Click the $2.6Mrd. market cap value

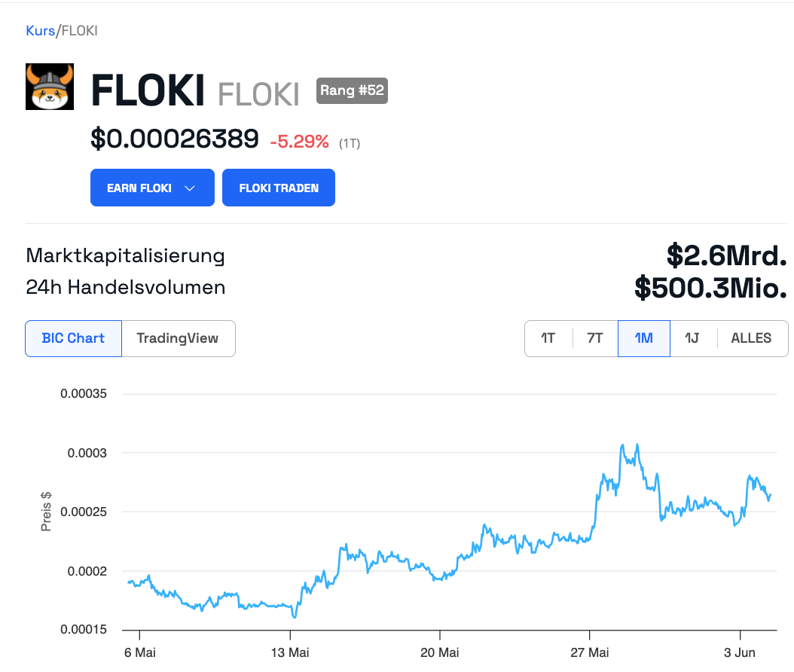(x=726, y=256)
